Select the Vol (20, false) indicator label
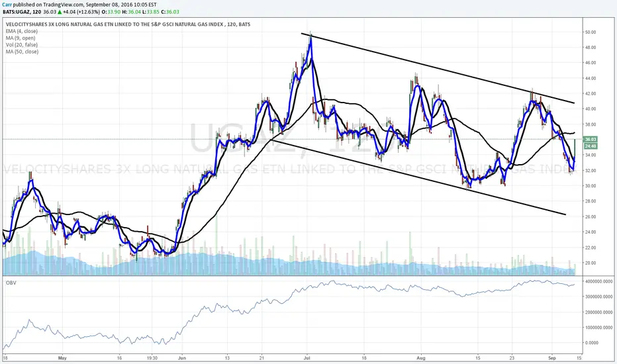This screenshot has height=364, width=617. point(22,45)
